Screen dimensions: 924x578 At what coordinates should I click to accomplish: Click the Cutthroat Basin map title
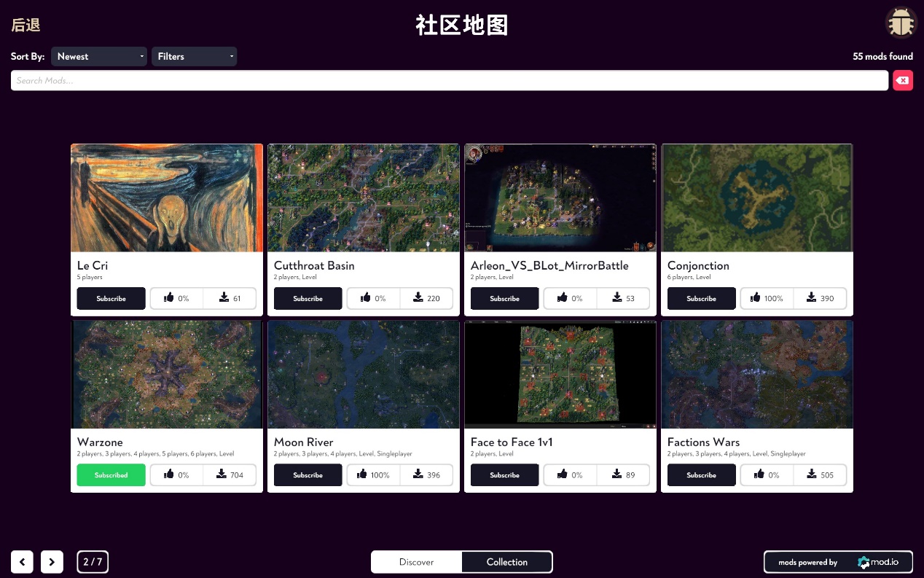coord(314,265)
